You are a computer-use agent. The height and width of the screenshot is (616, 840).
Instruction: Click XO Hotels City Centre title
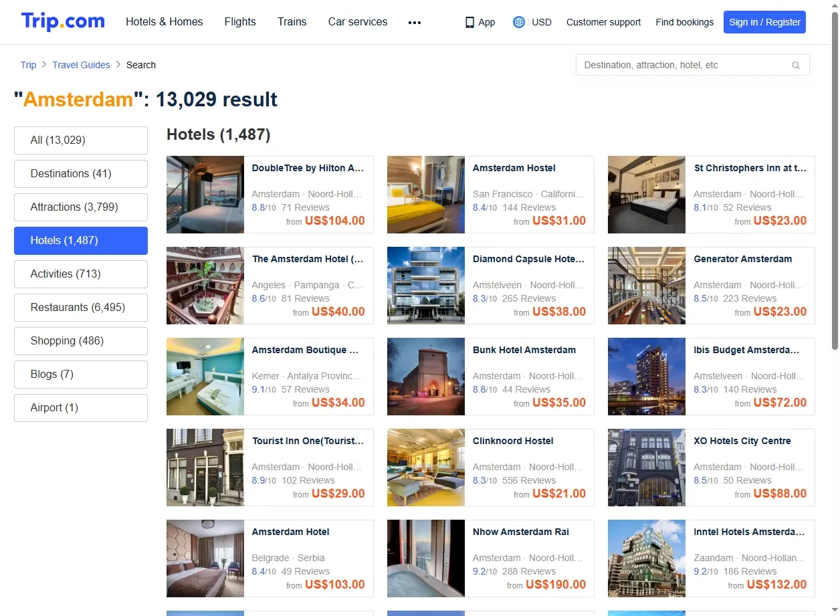(x=742, y=441)
